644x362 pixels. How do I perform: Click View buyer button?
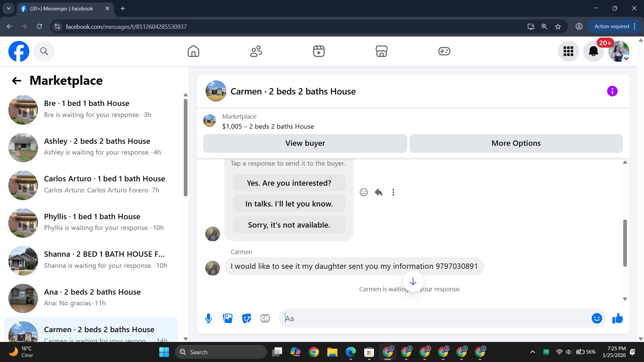[305, 143]
